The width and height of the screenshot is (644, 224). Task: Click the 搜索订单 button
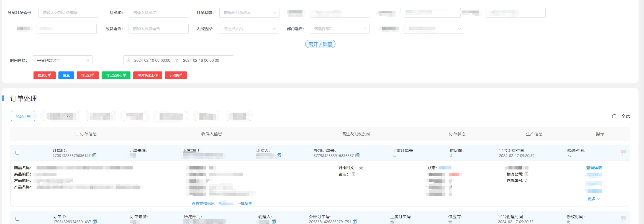[45, 75]
